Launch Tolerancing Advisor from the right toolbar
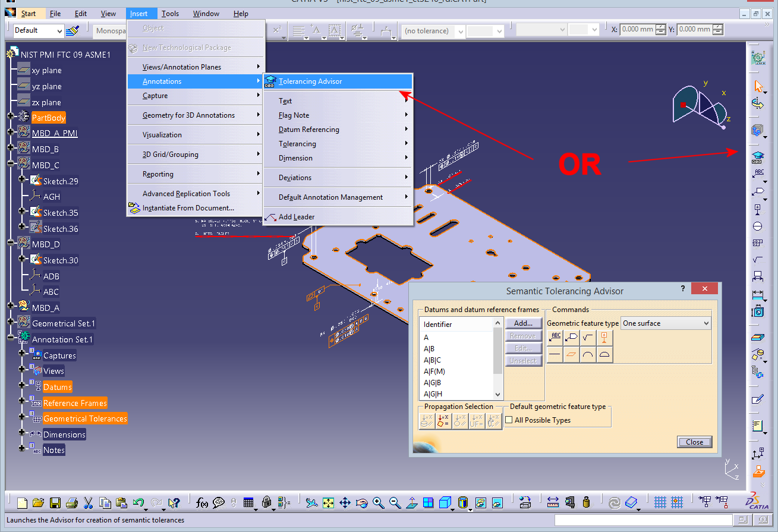778x532 pixels. [x=758, y=156]
